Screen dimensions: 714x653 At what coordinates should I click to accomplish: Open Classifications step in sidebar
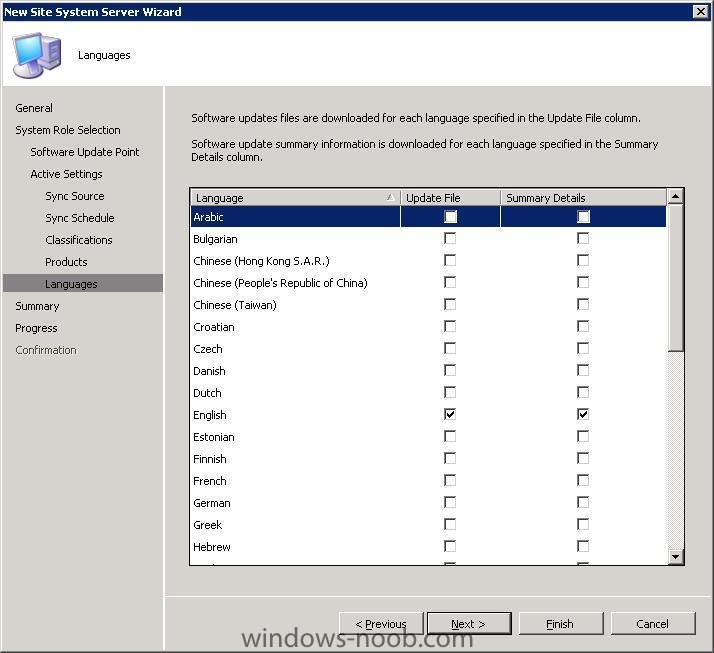pyautogui.click(x=79, y=240)
